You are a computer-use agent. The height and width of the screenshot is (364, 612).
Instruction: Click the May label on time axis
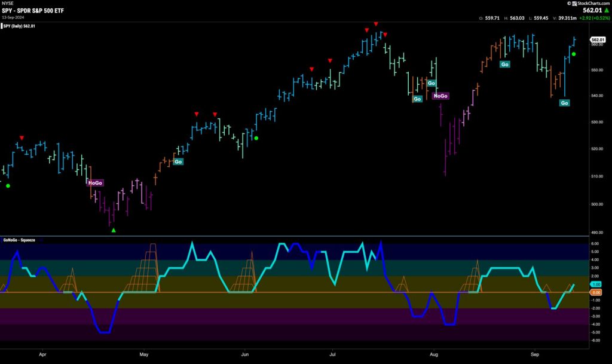144,354
